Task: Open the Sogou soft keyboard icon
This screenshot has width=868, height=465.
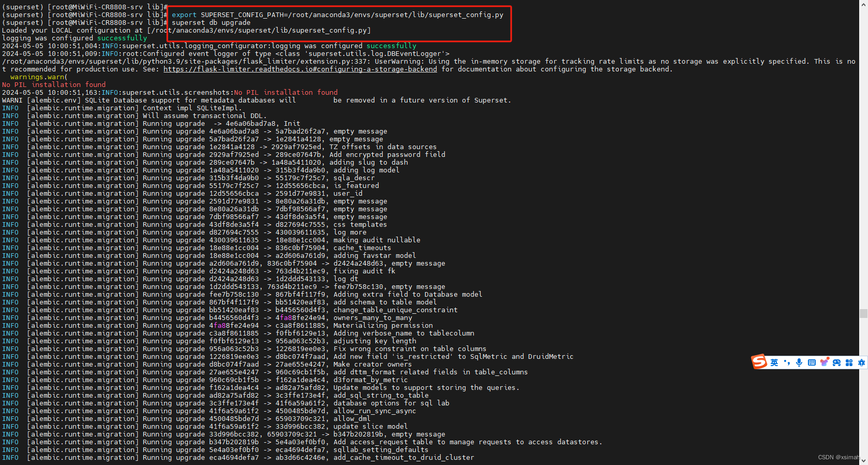Action: pos(812,362)
